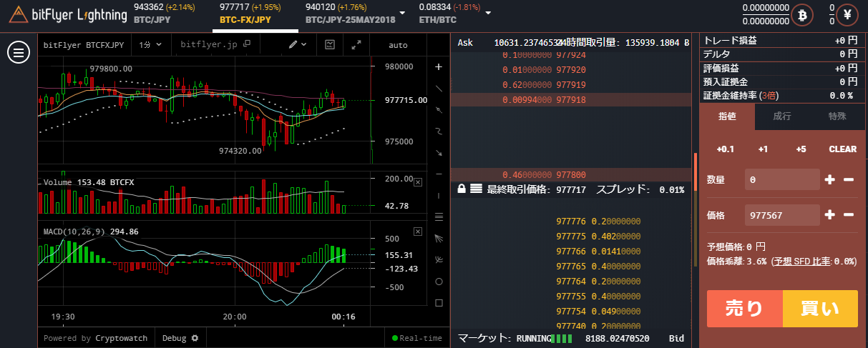The image size is (868, 348).
Task: Select the trend line drawing tool
Action: [439, 88]
